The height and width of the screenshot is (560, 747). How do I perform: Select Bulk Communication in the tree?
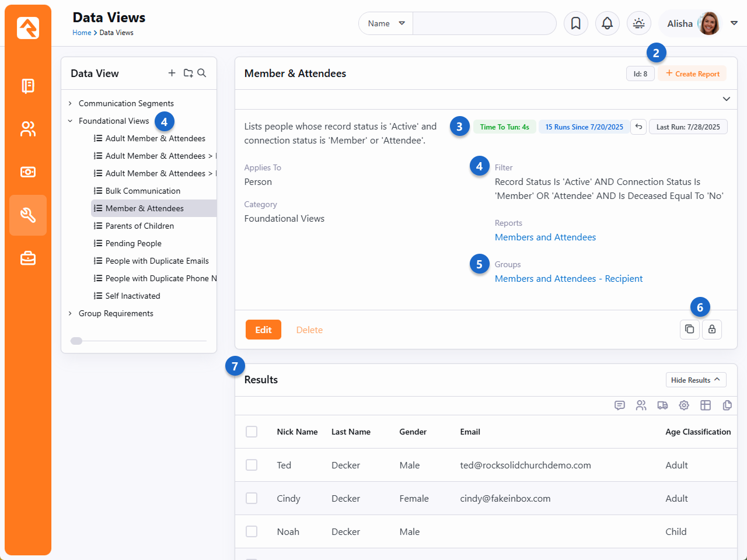coord(142,191)
